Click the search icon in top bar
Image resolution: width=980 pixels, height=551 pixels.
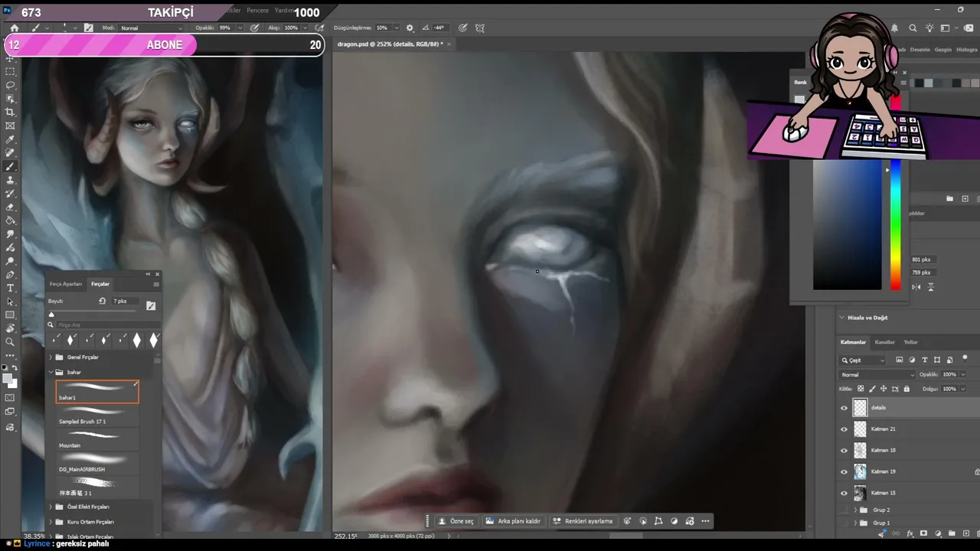913,28
